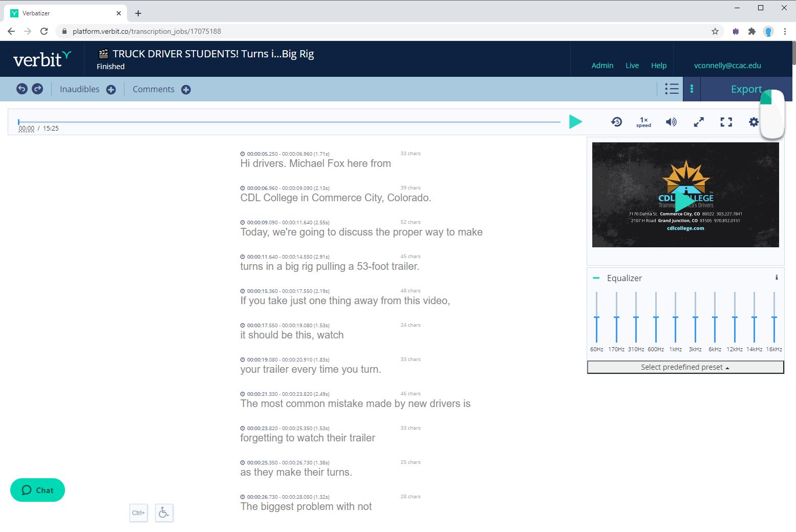Open the Chat widget
This screenshot has height=532, width=796.
pyautogui.click(x=37, y=490)
